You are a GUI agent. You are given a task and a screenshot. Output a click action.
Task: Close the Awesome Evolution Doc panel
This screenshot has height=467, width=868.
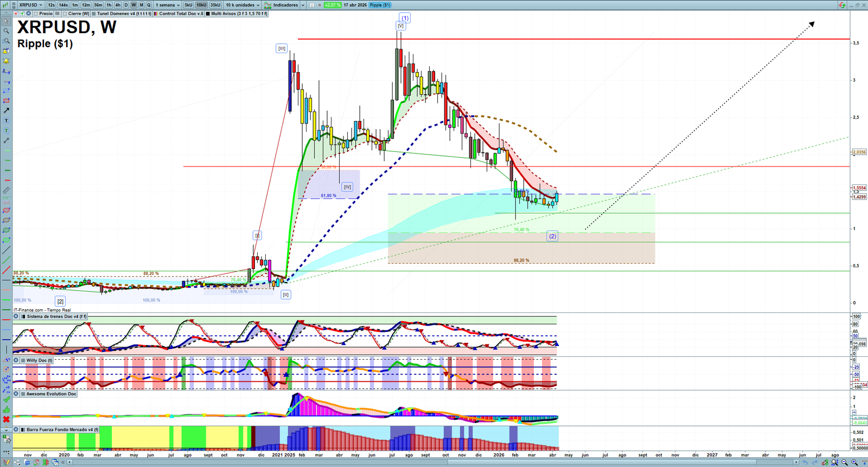(16, 394)
